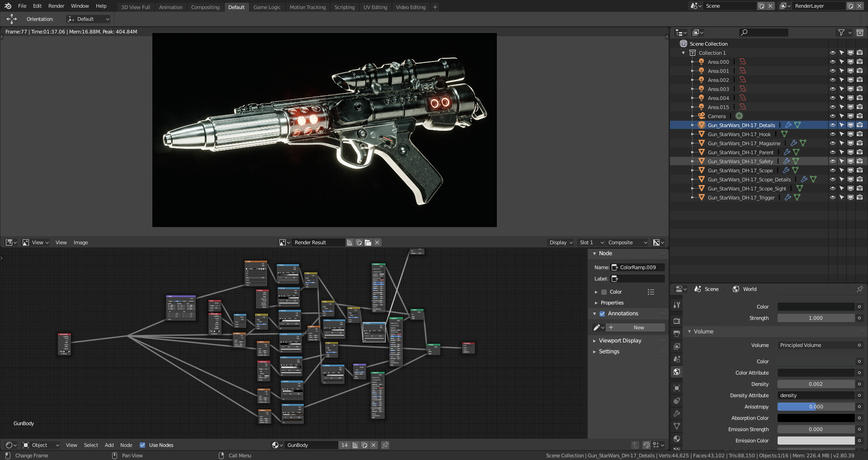Open the Object Data mesh tab

(676, 426)
